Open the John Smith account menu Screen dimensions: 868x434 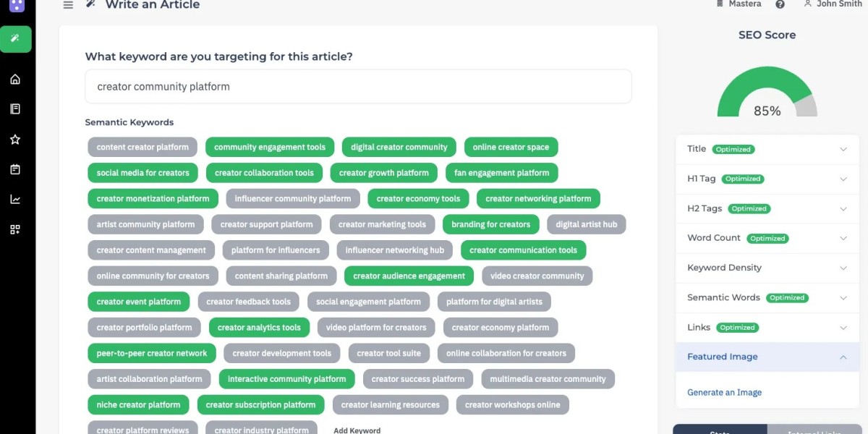pyautogui.click(x=832, y=4)
